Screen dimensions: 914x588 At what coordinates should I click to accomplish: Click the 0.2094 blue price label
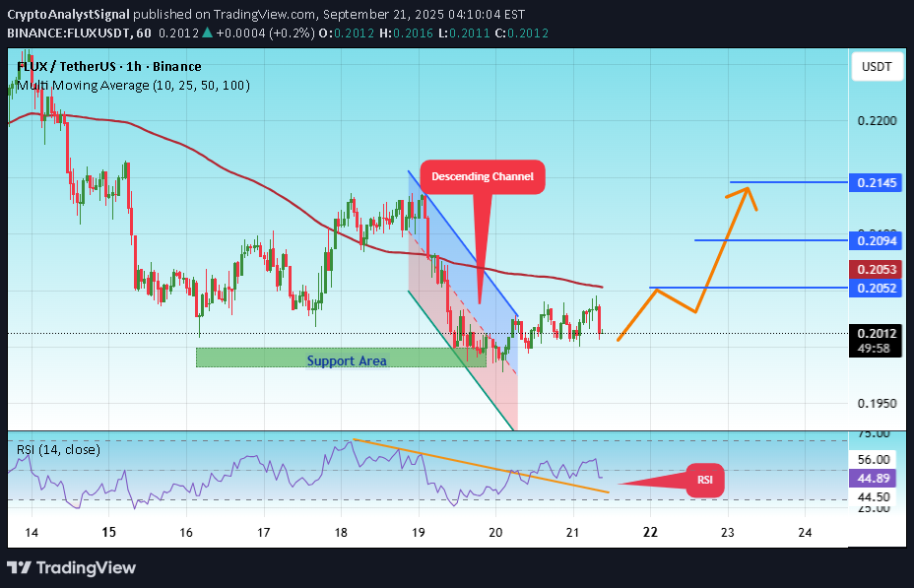click(875, 240)
